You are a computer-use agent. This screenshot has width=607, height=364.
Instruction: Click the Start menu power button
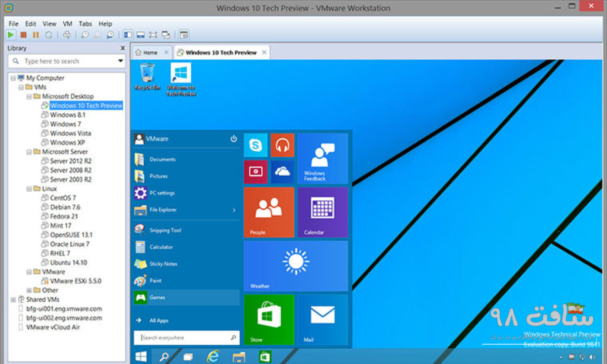coord(234,139)
